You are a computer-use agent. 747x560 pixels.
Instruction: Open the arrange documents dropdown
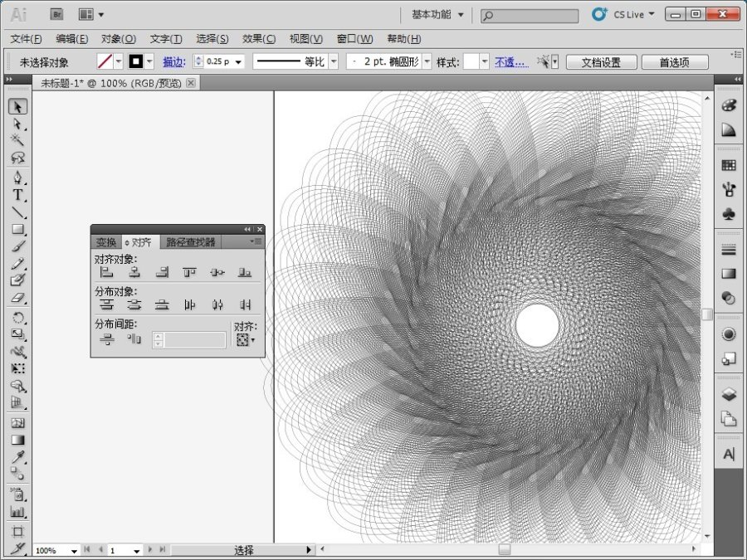point(91,14)
